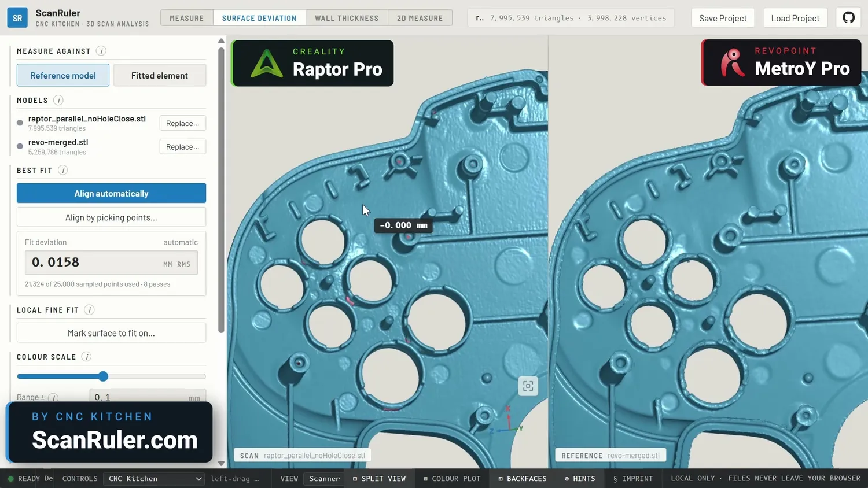Replace the revo-merged.stl model
This screenshot has width=868, height=488.
tap(183, 147)
